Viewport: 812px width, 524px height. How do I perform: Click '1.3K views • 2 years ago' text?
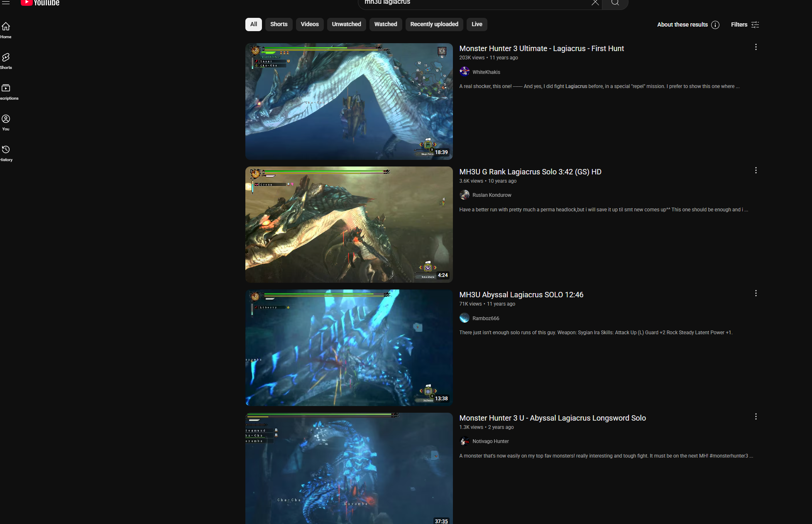click(486, 427)
